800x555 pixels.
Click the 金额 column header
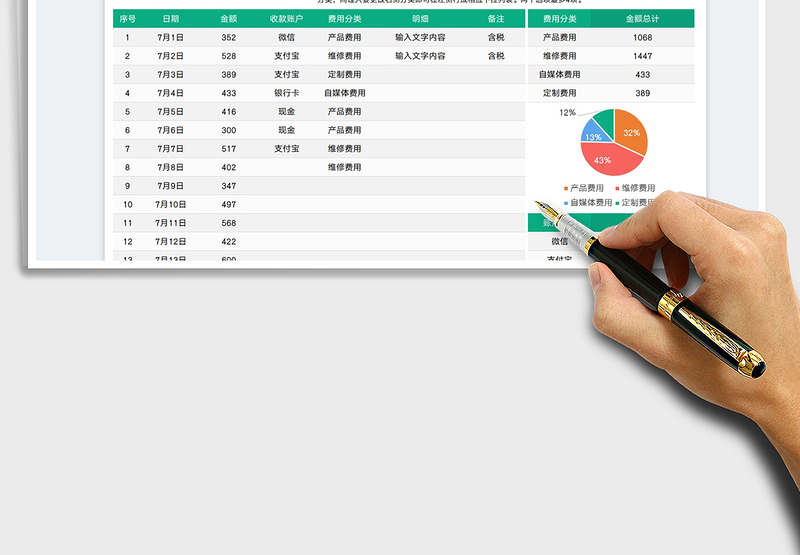[228, 19]
